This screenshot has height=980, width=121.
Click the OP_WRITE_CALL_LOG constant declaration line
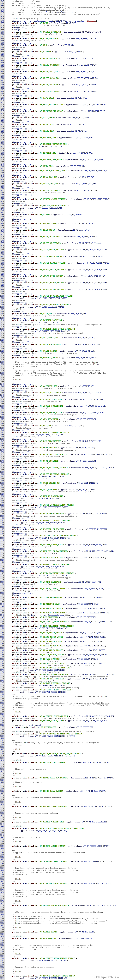click(x=55, y=78)
